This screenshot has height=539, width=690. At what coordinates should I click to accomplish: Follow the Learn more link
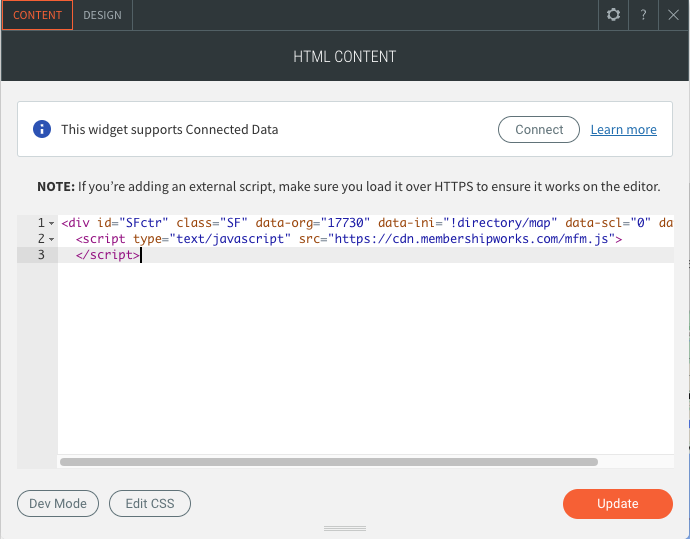[x=623, y=130]
